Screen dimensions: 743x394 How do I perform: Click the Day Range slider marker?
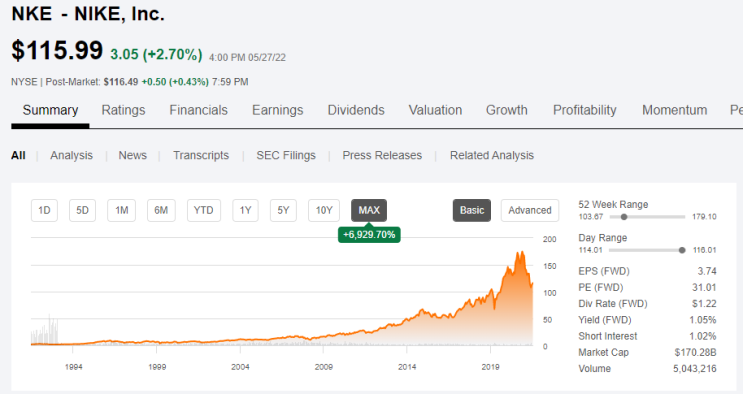coord(682,250)
